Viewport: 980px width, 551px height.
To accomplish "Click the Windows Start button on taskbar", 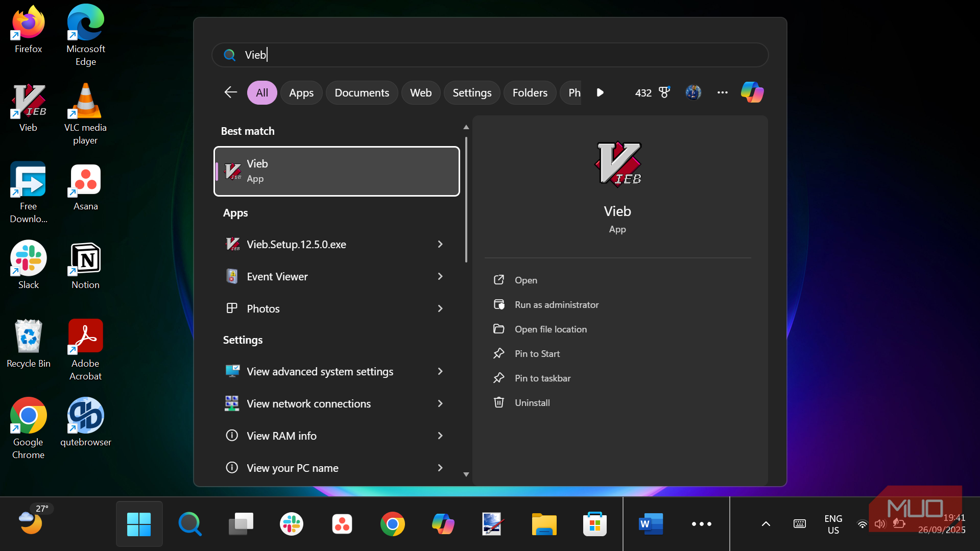I will [x=139, y=524].
